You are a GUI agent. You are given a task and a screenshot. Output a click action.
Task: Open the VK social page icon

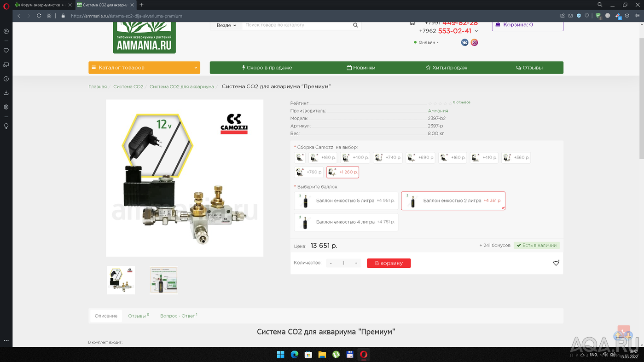(464, 42)
